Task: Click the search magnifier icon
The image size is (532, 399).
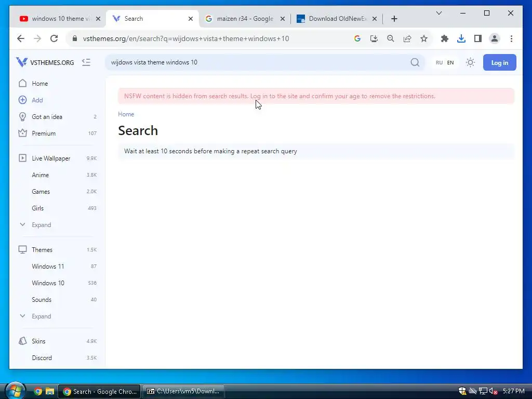Action: point(415,62)
